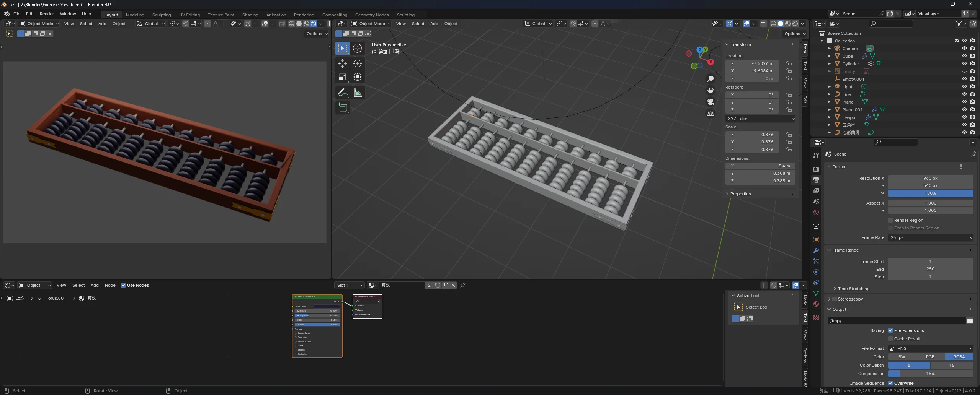Enable the Render Region checkbox
980x395 pixels.
tap(890, 220)
